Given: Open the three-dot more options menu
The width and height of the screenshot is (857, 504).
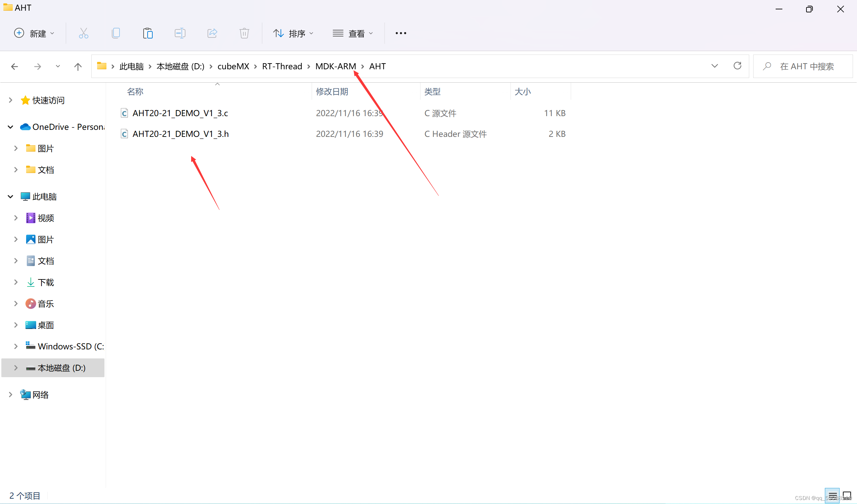Looking at the screenshot, I should tap(401, 33).
